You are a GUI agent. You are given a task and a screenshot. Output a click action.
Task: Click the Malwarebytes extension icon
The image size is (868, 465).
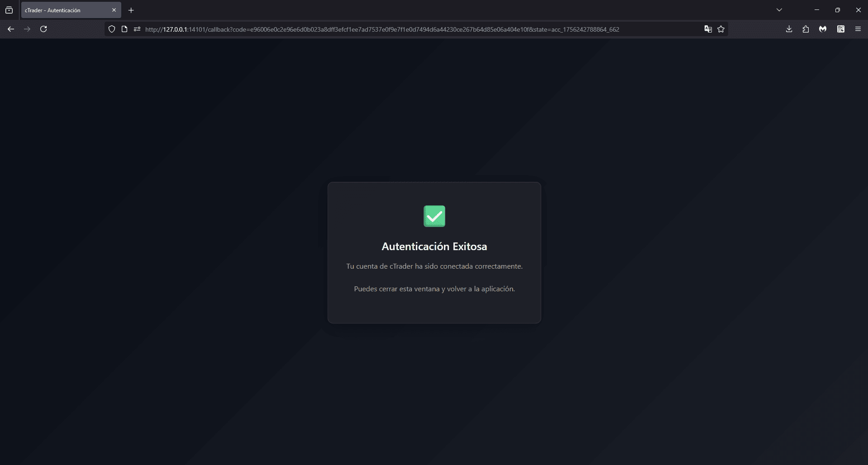click(x=823, y=29)
